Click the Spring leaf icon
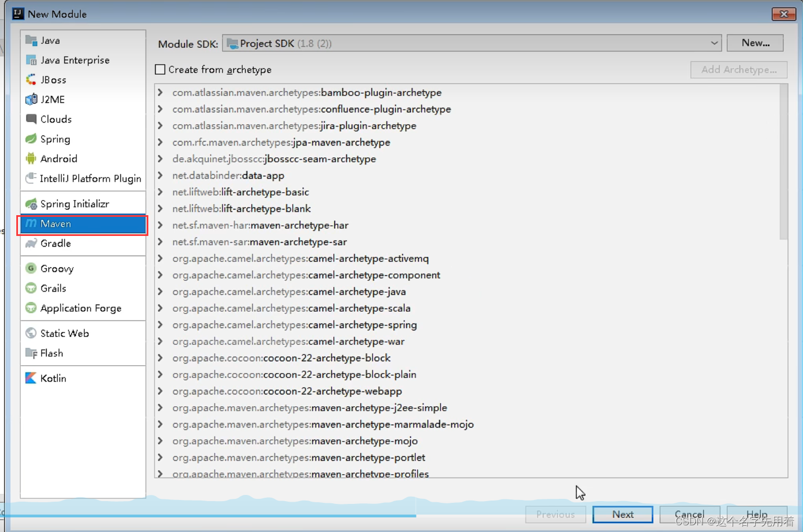Viewport: 803px width, 532px height. point(31,139)
